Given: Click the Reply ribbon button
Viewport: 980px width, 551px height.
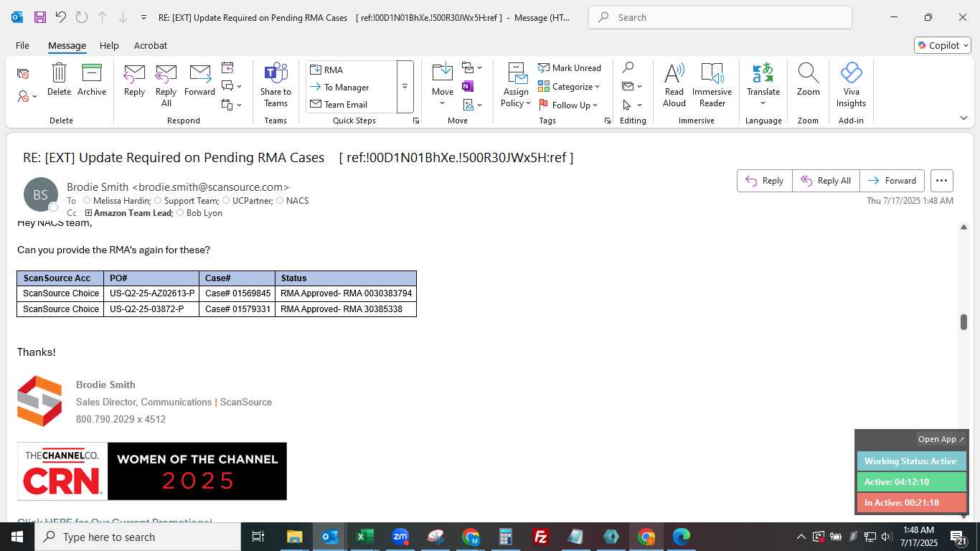Looking at the screenshot, I should 134,80.
